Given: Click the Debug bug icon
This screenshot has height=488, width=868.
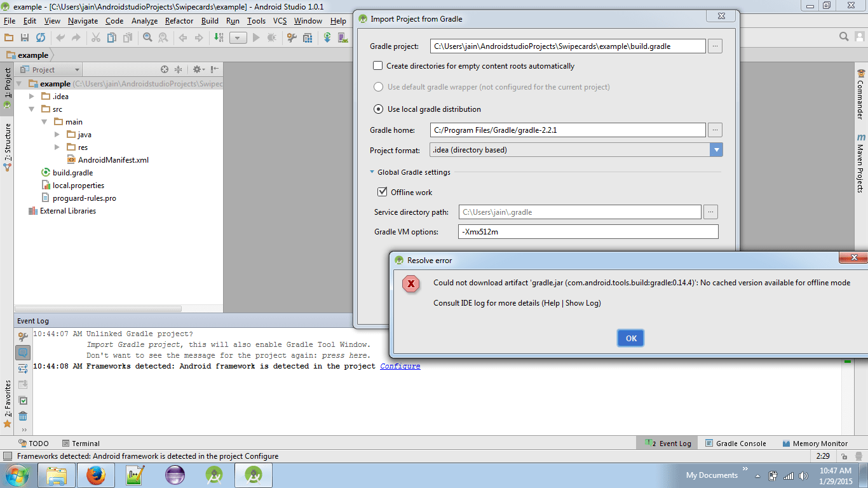Looking at the screenshot, I should [272, 38].
